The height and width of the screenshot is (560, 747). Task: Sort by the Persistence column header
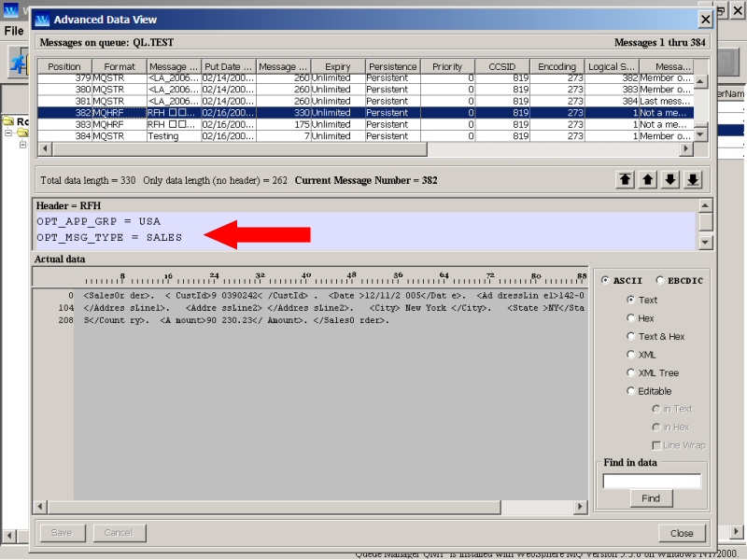393,66
